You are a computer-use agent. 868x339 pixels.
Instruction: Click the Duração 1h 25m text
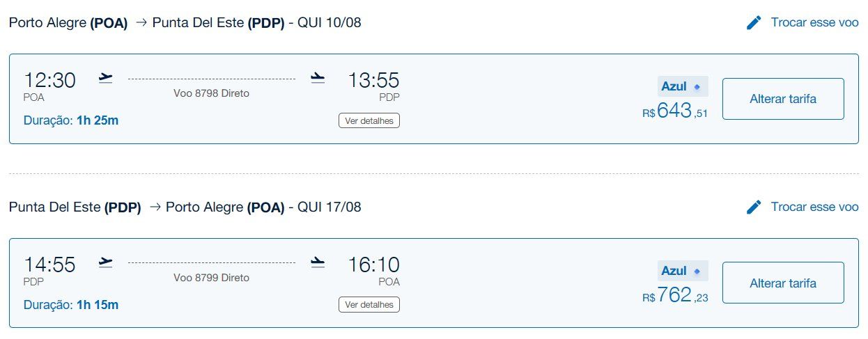pos(71,120)
